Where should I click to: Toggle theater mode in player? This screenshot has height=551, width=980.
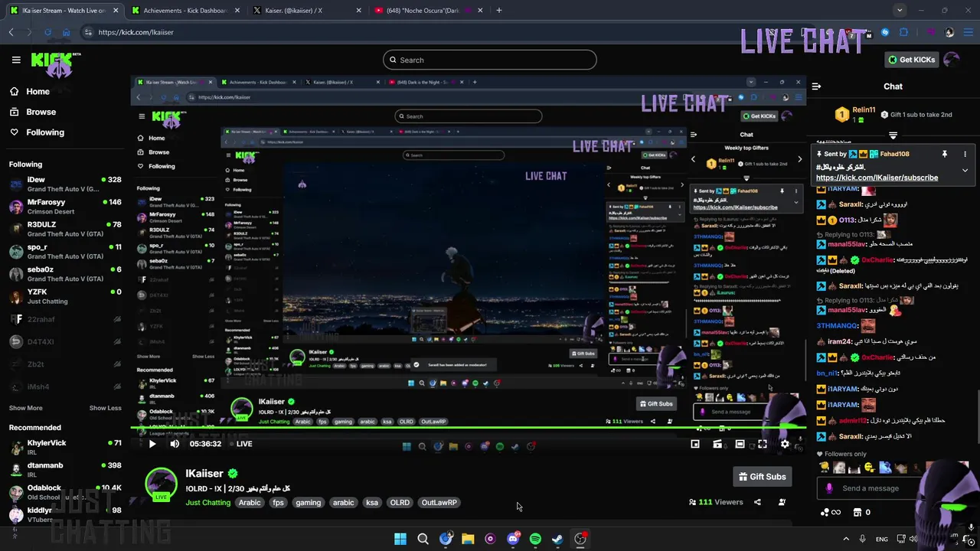coord(740,444)
